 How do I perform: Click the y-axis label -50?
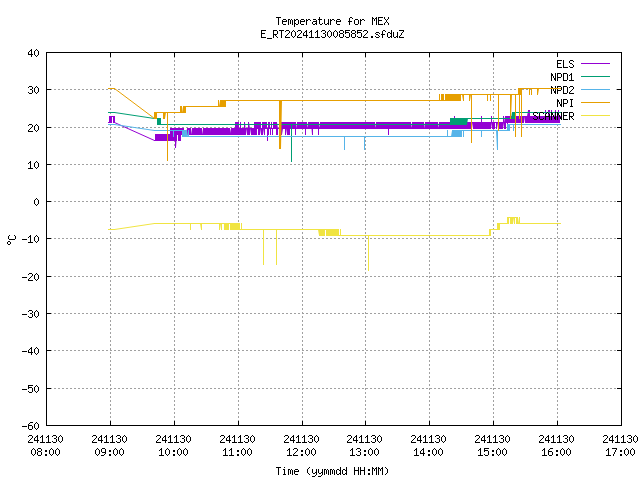(x=31, y=389)
